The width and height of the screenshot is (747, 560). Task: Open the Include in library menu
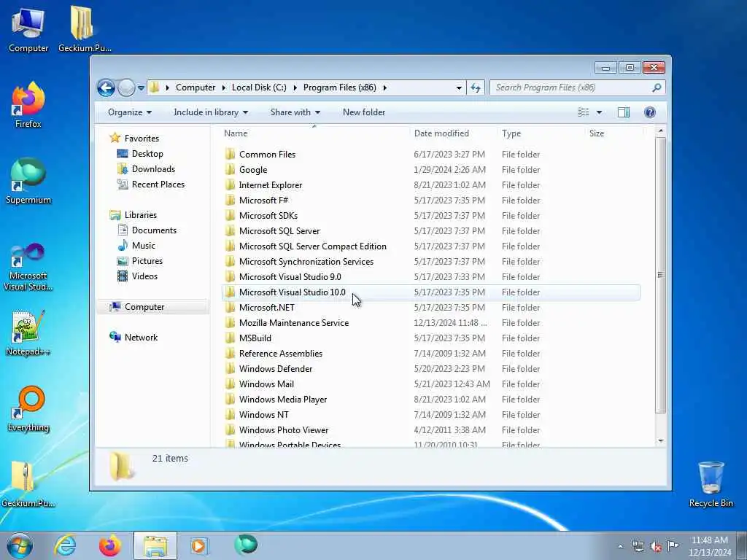pyautogui.click(x=211, y=112)
